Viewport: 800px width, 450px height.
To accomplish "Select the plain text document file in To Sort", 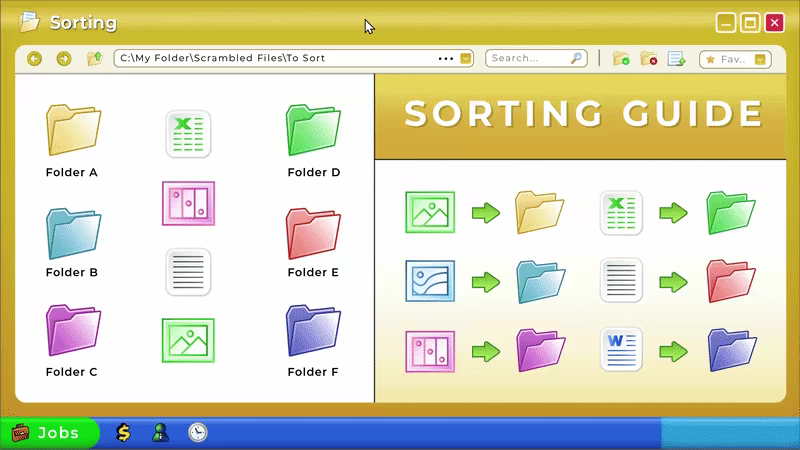I will (188, 272).
